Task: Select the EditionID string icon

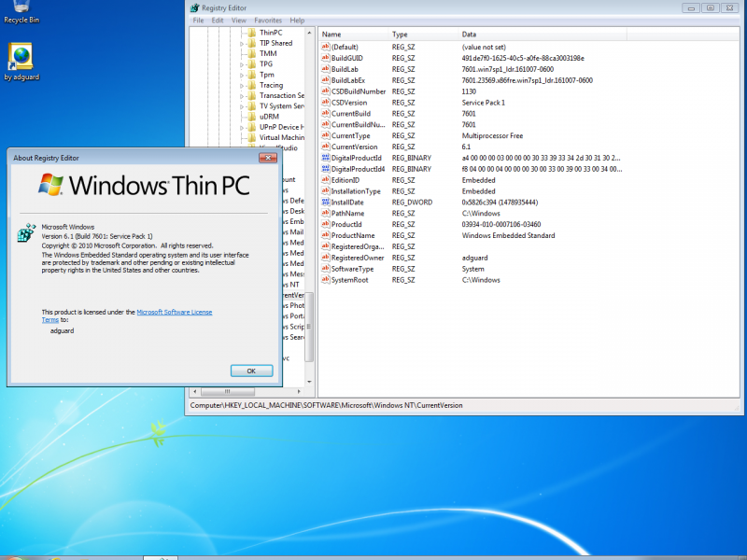Action: click(325, 180)
